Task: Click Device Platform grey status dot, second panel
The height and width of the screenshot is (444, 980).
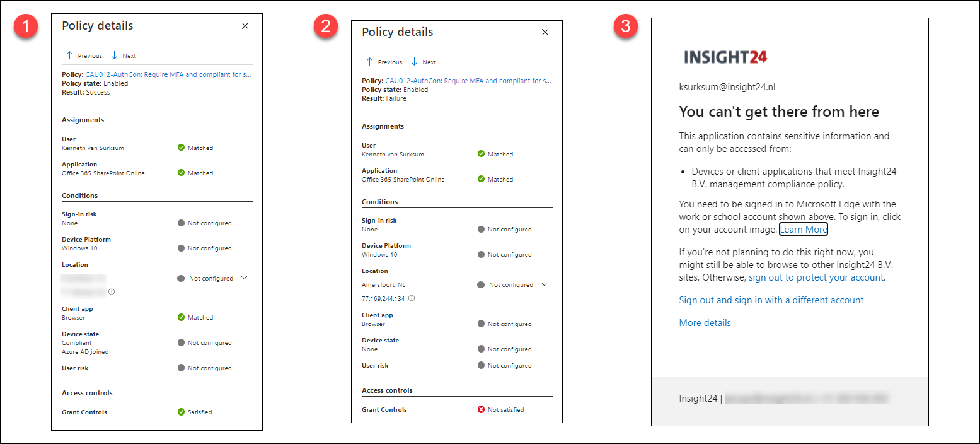Action: tap(481, 254)
